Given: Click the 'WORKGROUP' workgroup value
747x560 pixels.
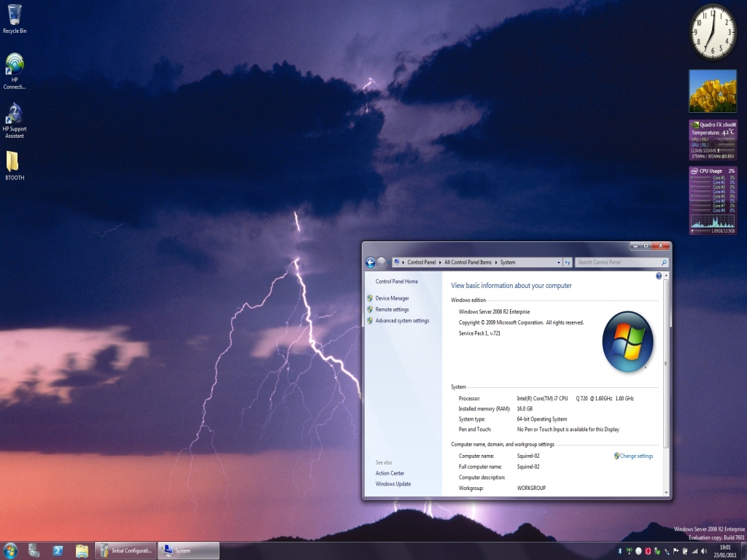Looking at the screenshot, I should pyautogui.click(x=531, y=488).
